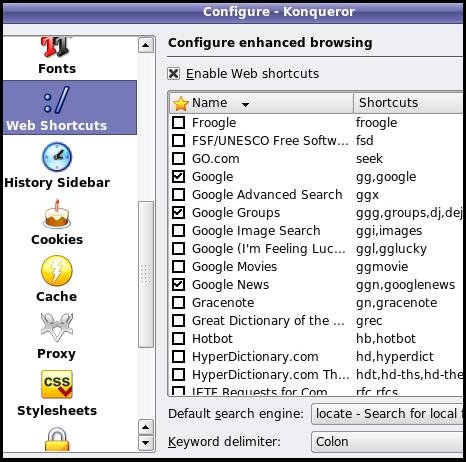Select the 'ggmovie' shortcut cell

coord(382,267)
